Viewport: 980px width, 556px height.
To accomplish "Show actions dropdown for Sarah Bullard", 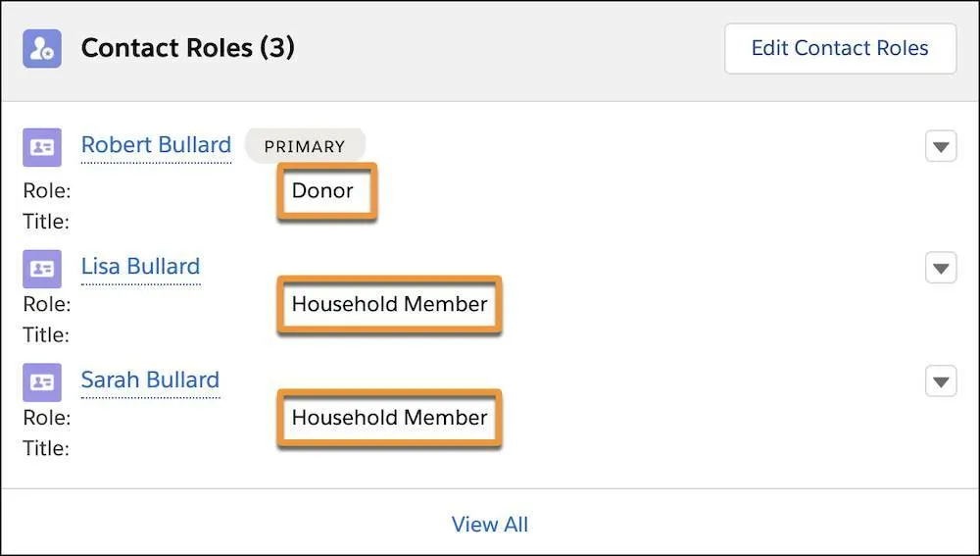I will 941,381.
